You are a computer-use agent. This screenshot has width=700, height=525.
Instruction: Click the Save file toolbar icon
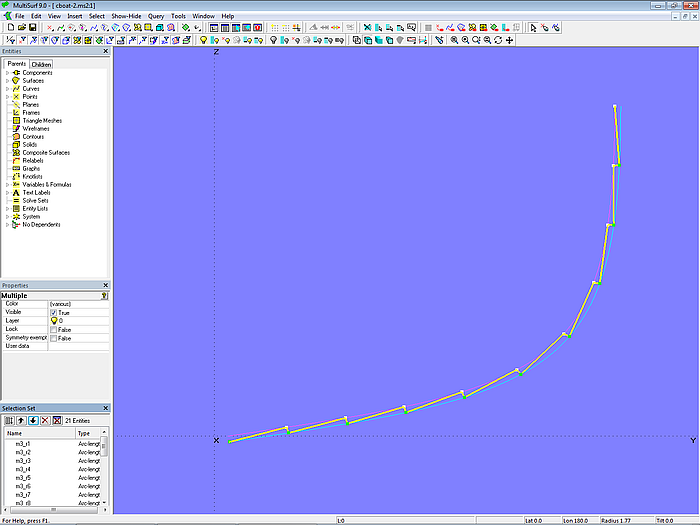31,28
